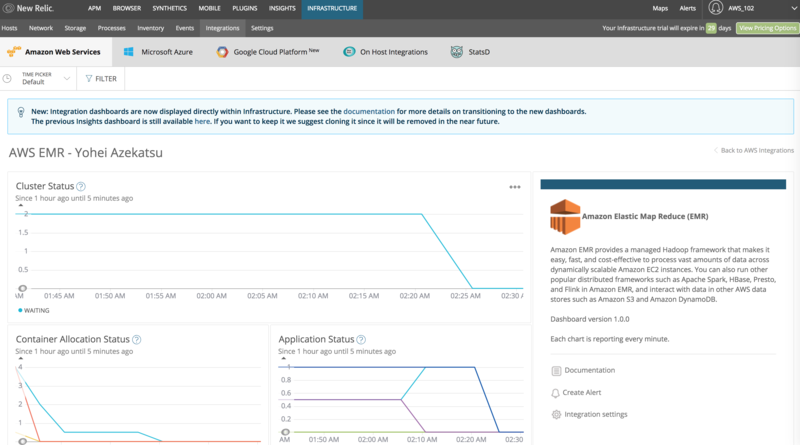Open the Browser menu

coord(127,8)
